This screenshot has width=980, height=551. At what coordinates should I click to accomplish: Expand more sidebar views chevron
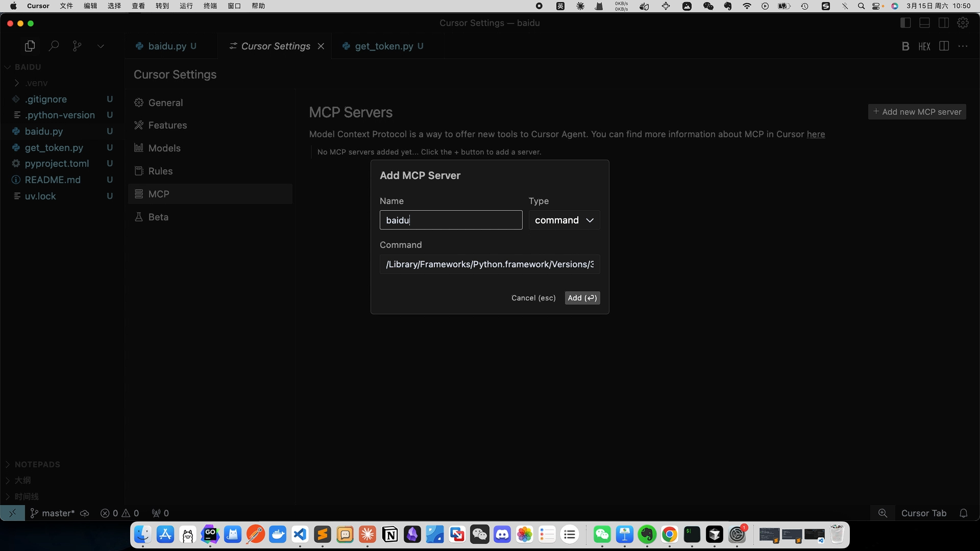[101, 46]
